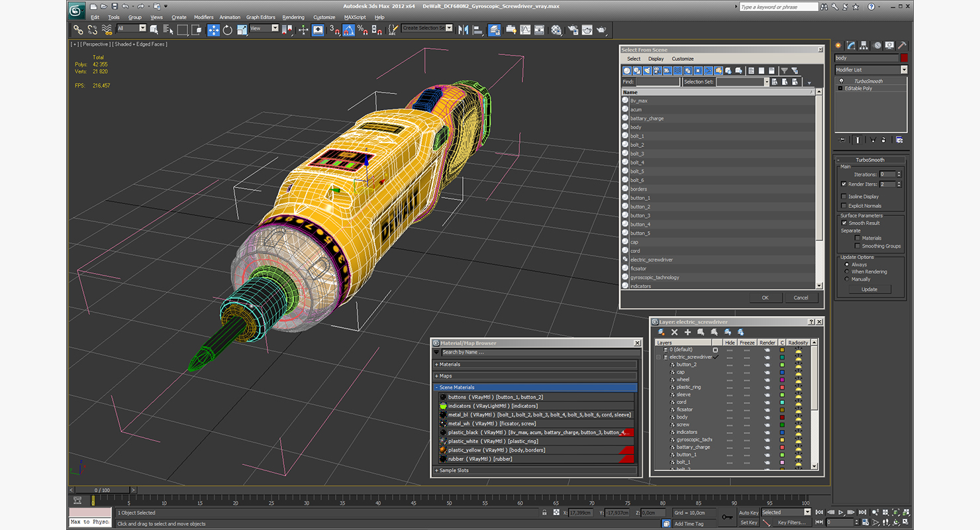Switch to the Utilities hammer panel tab
980x530 pixels.
902,46
